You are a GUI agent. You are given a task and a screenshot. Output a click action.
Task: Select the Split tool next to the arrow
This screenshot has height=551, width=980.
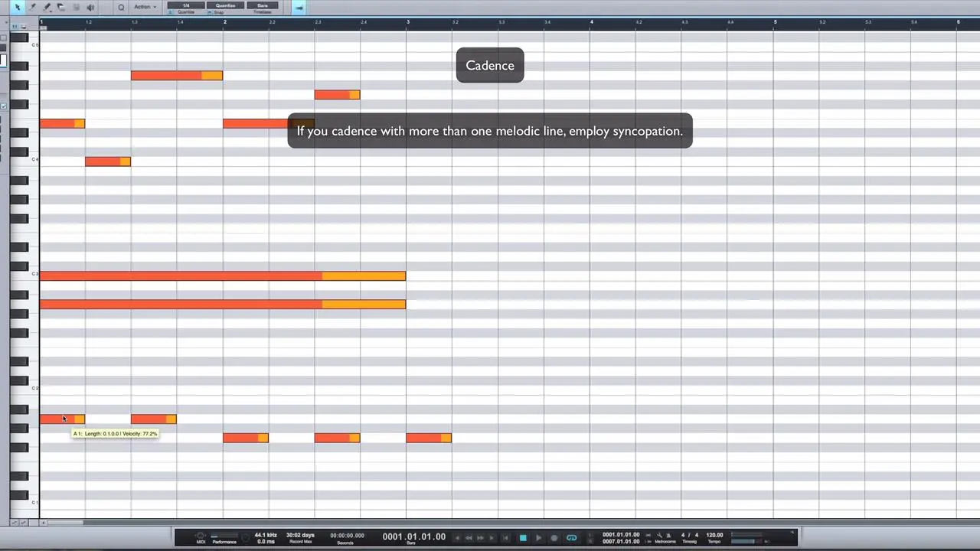32,7
